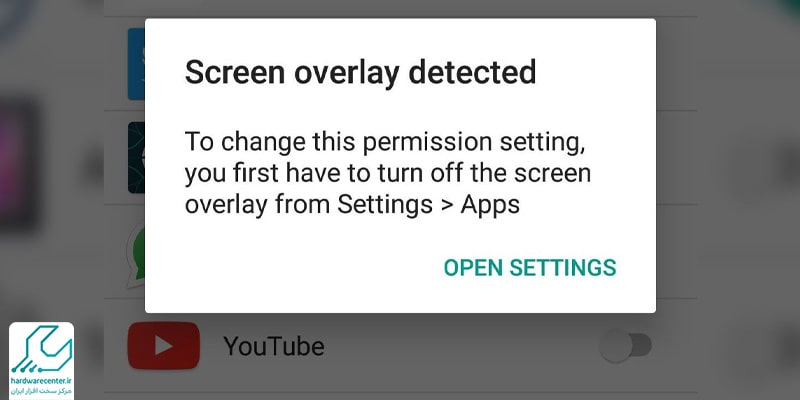The width and height of the screenshot is (800, 400).
Task: Tap the red YouTube app icon
Action: pyautogui.click(x=163, y=345)
